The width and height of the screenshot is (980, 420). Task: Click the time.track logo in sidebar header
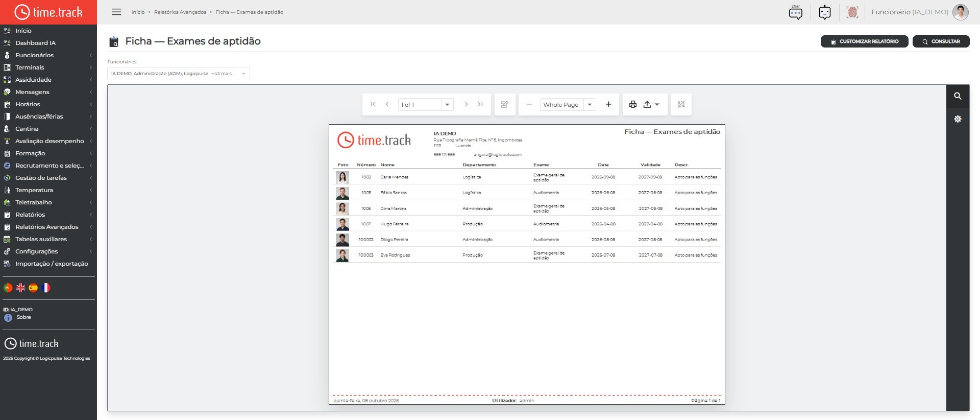pyautogui.click(x=48, y=12)
